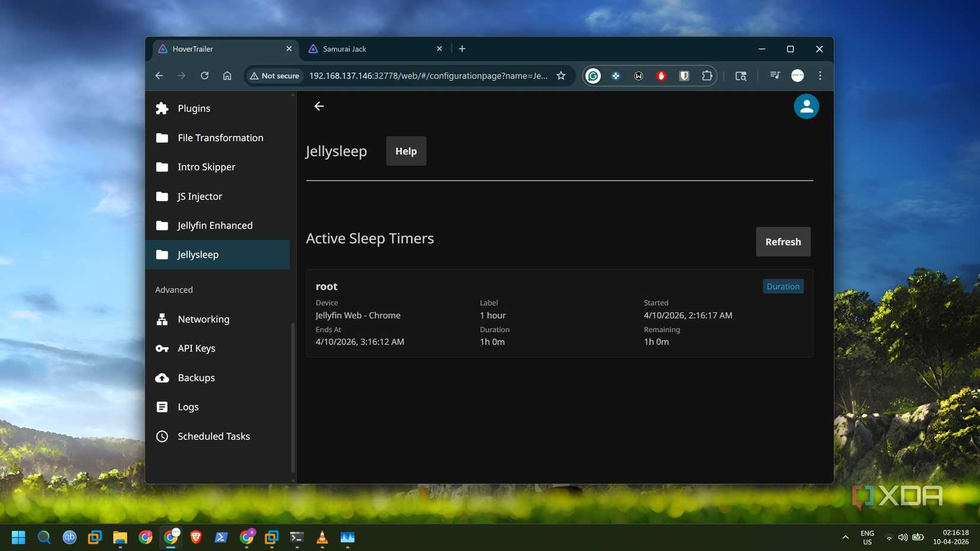980x551 pixels.
Task: Click the address bar URL
Action: tap(428, 75)
